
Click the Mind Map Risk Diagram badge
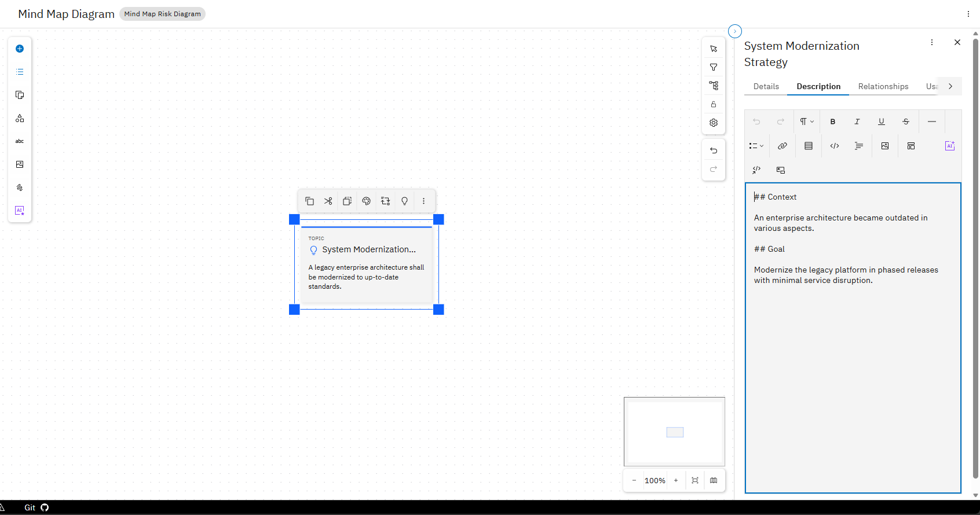coord(163,14)
